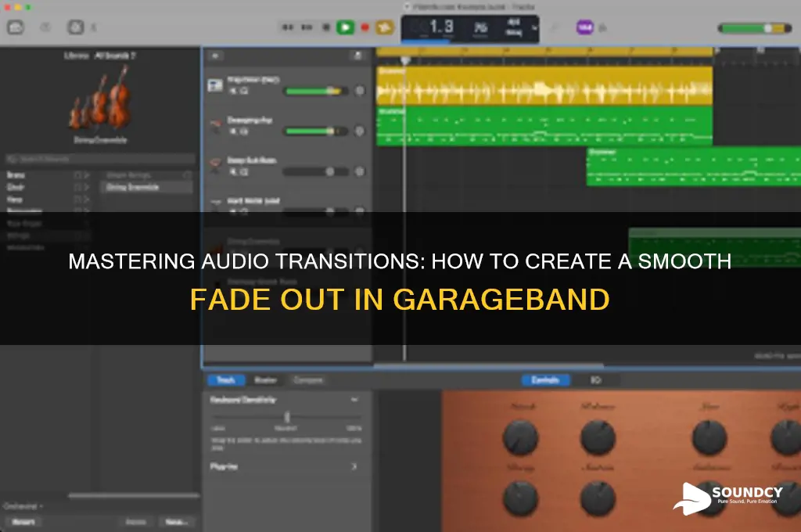
Task: Click the yellow cycle range in ruler
Action: coord(544,51)
